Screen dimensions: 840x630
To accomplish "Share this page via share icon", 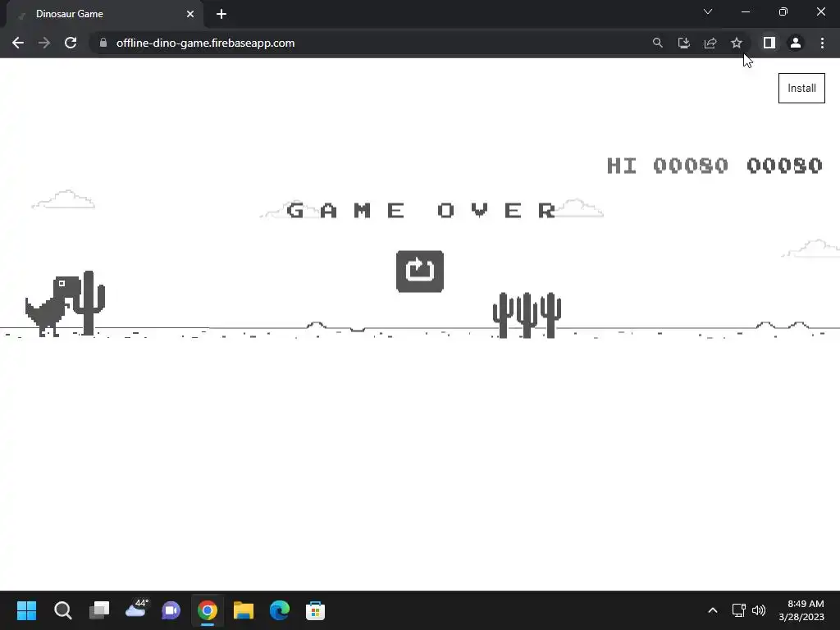I will 710,43.
